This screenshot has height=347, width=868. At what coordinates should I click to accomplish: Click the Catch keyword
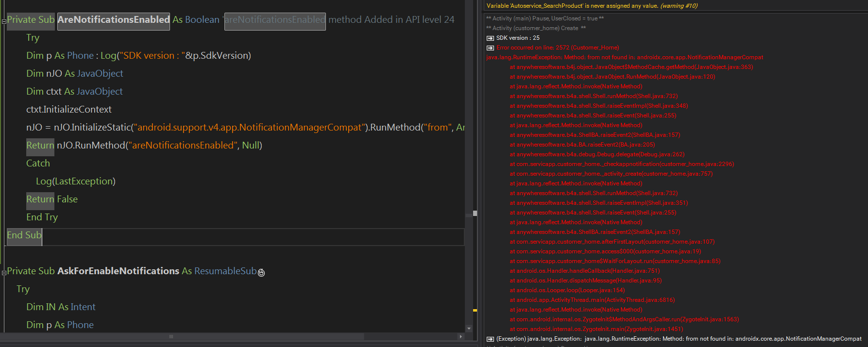38,164
